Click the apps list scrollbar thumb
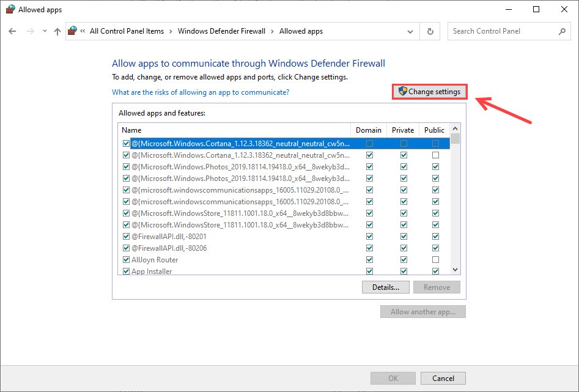Image resolution: width=579 pixels, height=392 pixels. click(x=455, y=139)
